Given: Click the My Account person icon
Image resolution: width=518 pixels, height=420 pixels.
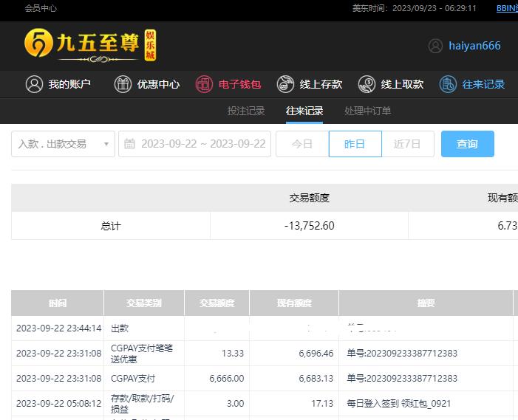Looking at the screenshot, I should [34, 84].
